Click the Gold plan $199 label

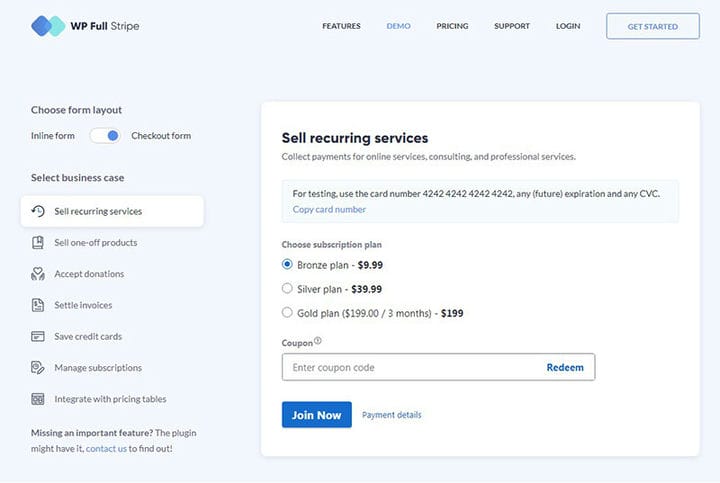(x=380, y=314)
